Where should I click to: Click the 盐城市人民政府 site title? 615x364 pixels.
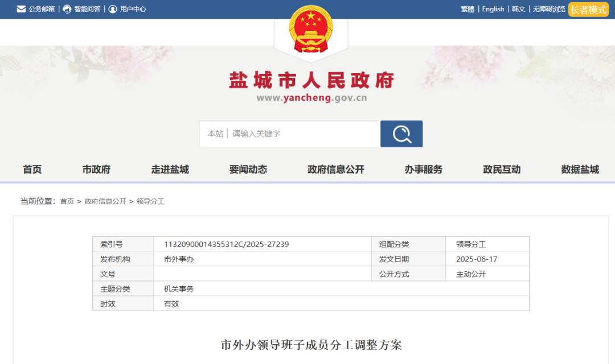pos(311,80)
